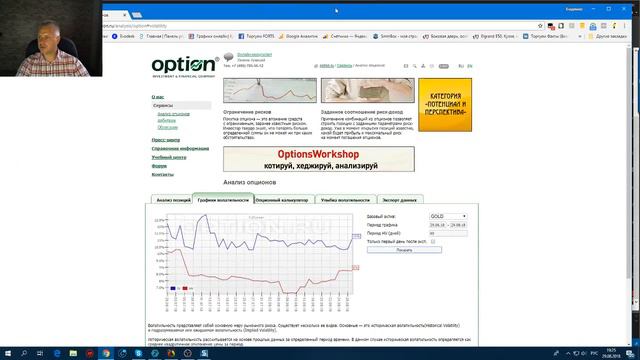Click the risk limitation chart thumbnail
640x360 pixels.
pos(270,91)
